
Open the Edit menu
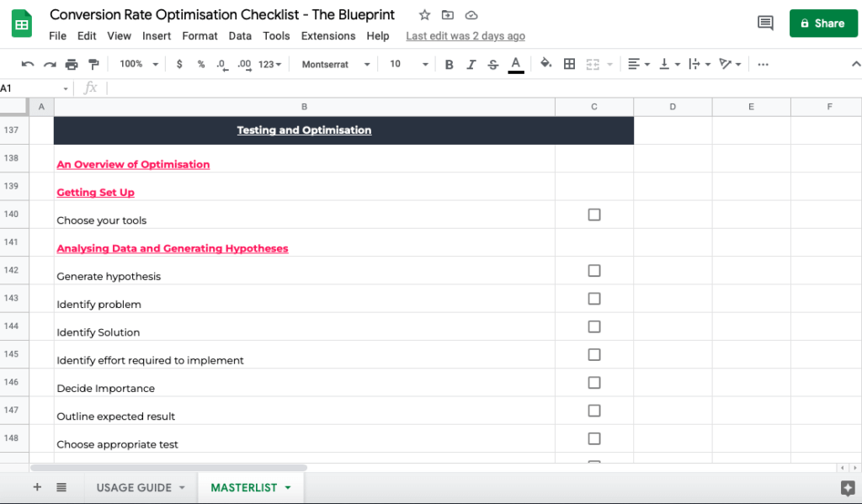tap(87, 35)
